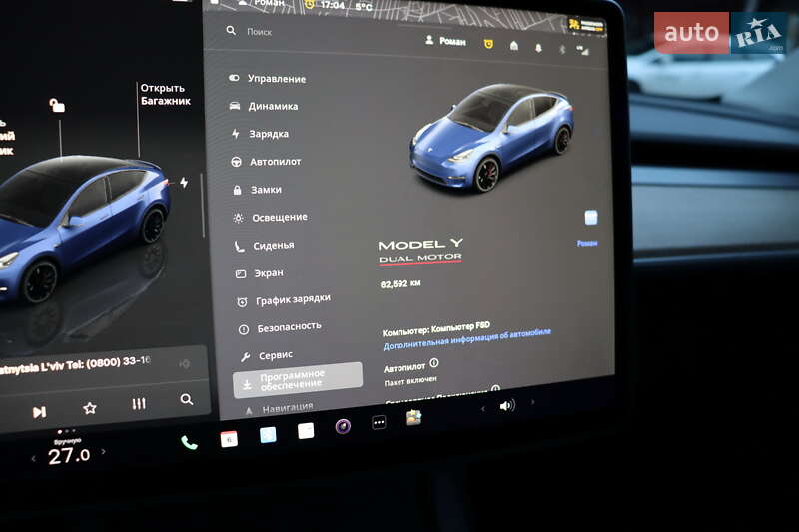
Task: Open the white app icon in dock
Action: point(306,431)
